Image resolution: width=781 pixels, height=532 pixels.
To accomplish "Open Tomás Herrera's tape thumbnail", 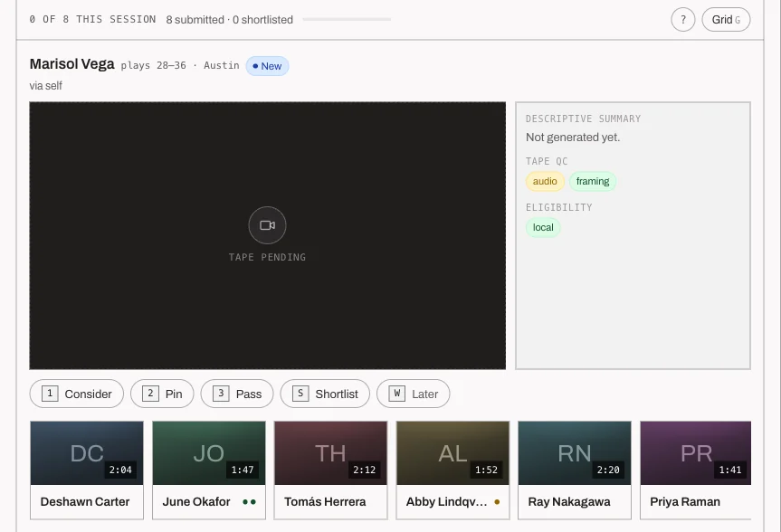I will click(x=330, y=452).
